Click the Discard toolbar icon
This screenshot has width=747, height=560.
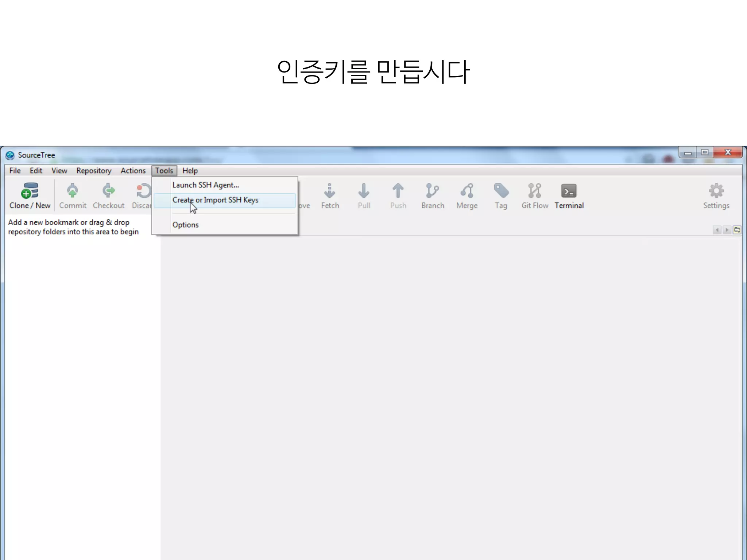pos(142,196)
